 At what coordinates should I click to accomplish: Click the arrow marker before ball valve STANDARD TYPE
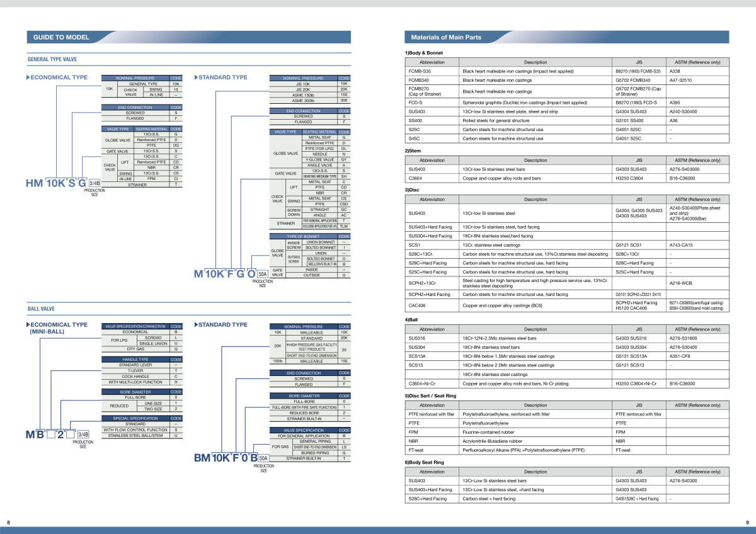pos(196,325)
